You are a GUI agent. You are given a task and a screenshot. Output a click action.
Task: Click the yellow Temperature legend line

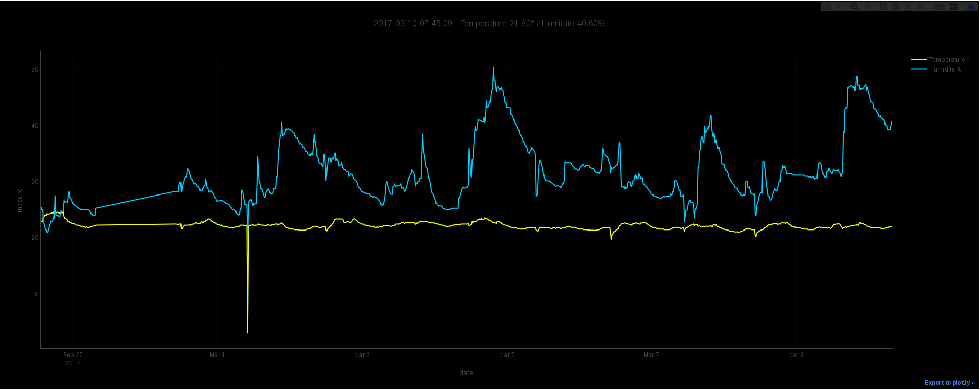pos(919,60)
